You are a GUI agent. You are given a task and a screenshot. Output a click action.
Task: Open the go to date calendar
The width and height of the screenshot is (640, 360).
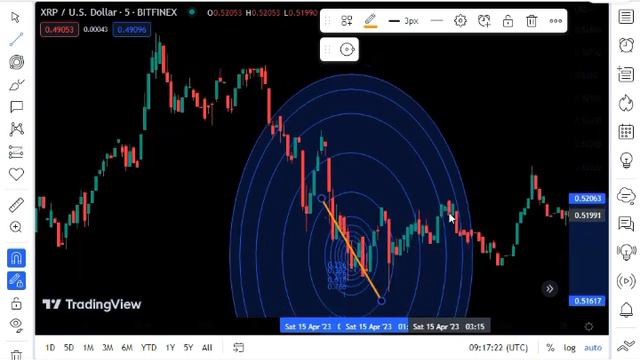pos(238,347)
